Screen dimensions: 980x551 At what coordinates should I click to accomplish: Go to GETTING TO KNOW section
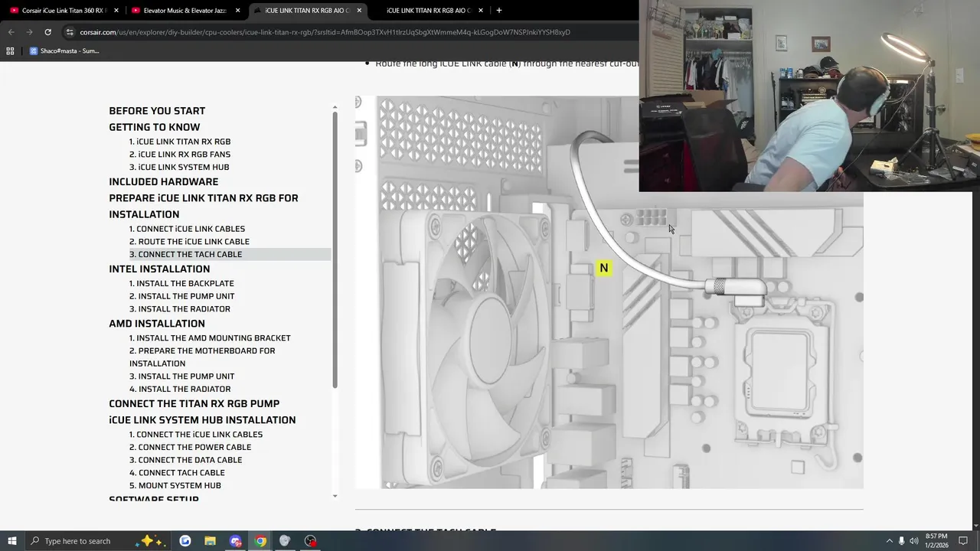[154, 127]
